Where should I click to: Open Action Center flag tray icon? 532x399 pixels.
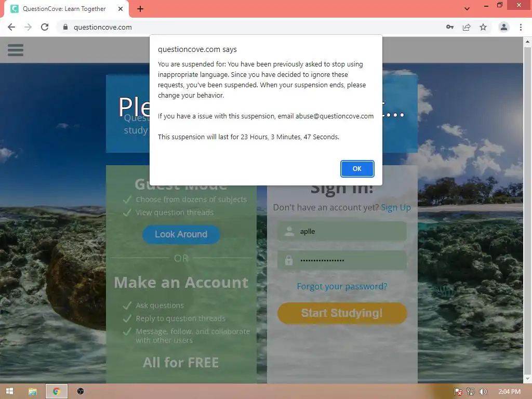click(458, 392)
